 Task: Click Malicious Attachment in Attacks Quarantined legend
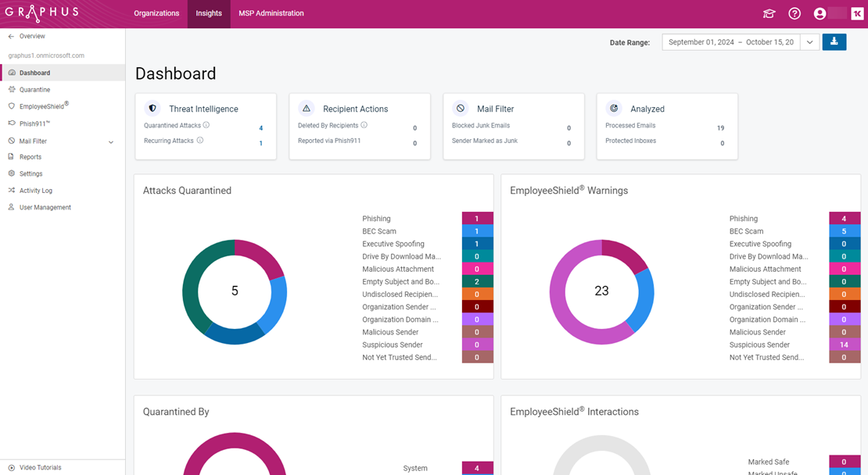pyautogui.click(x=398, y=270)
